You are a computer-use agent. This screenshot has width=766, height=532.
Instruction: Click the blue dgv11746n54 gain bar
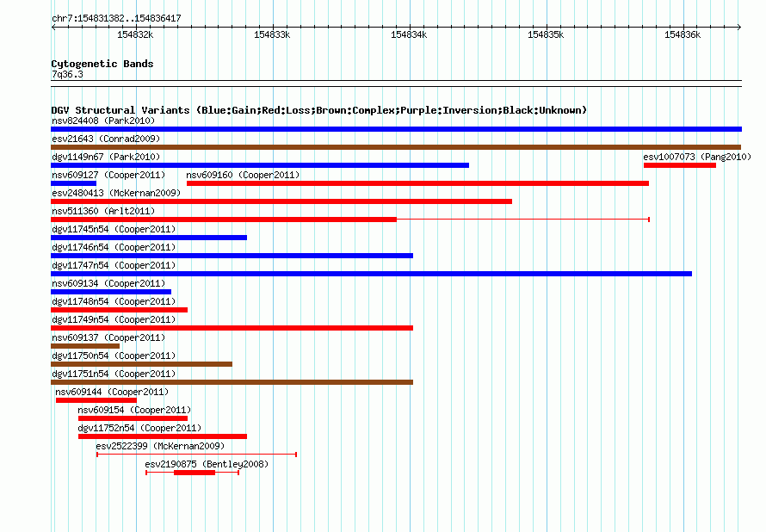pos(232,256)
